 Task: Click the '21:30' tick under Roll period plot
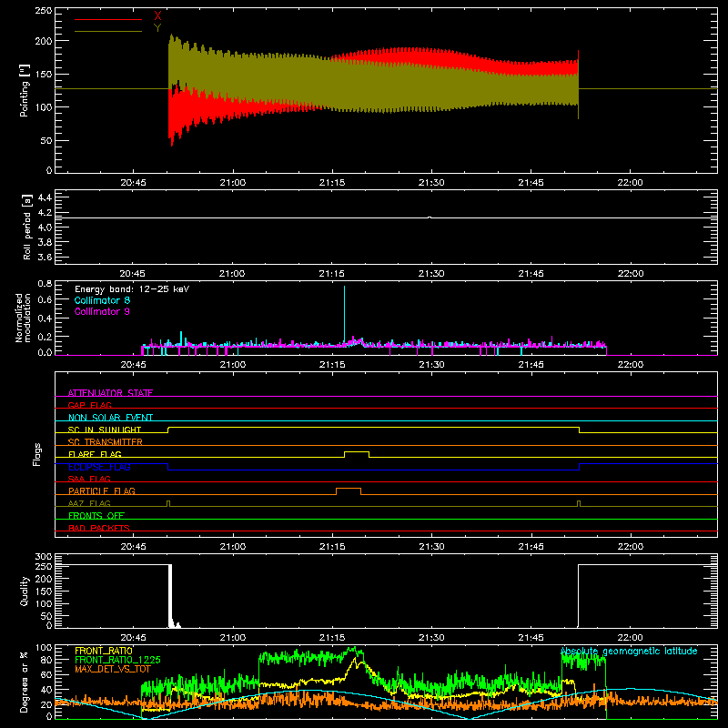click(431, 274)
